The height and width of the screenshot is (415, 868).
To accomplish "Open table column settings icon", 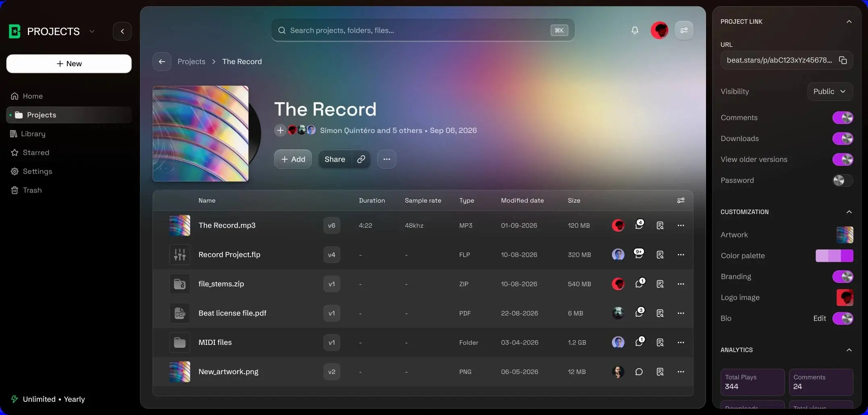I will point(681,200).
